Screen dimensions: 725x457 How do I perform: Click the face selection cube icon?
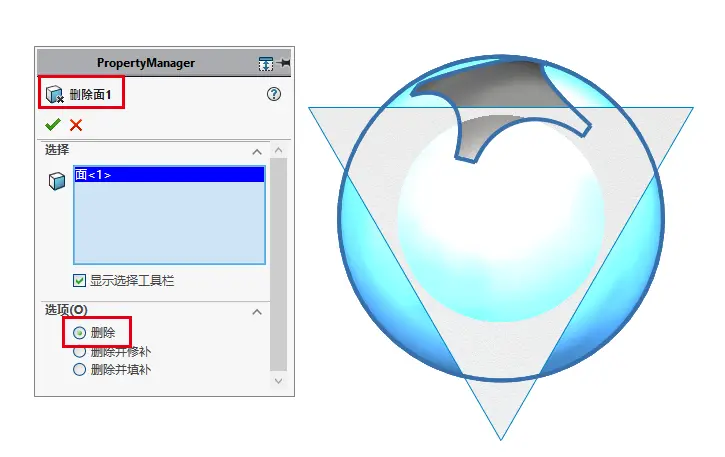coord(57,181)
